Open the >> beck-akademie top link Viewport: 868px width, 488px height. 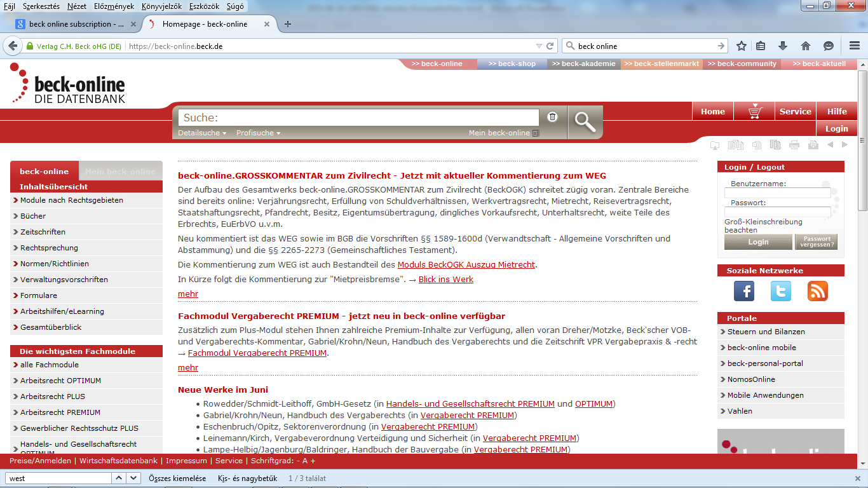coord(583,64)
